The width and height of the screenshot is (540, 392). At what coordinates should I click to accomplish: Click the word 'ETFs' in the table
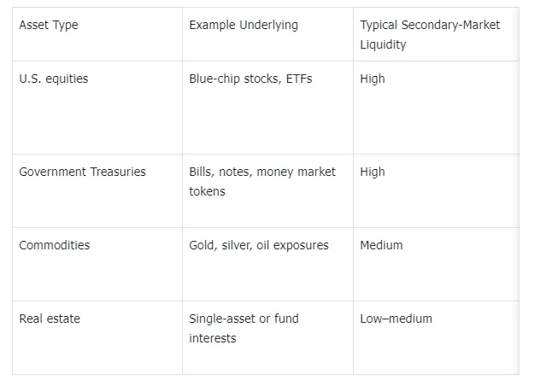[298, 79]
